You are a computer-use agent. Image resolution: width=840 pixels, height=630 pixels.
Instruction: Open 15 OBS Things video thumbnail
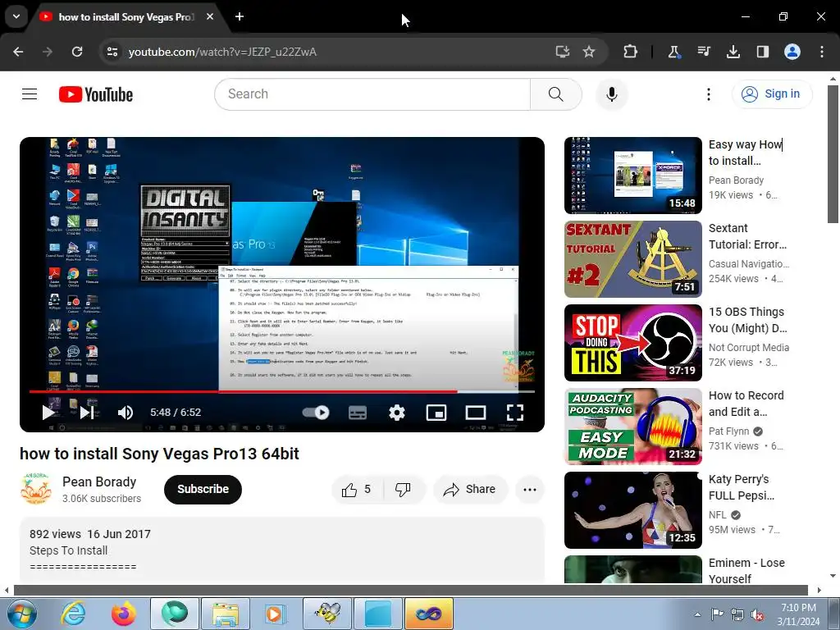coord(632,342)
